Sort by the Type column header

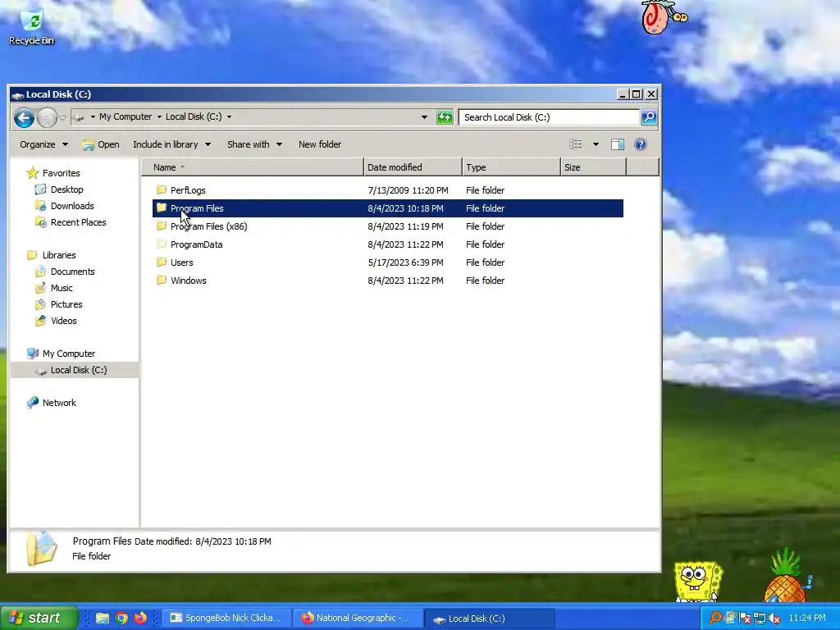click(x=511, y=167)
